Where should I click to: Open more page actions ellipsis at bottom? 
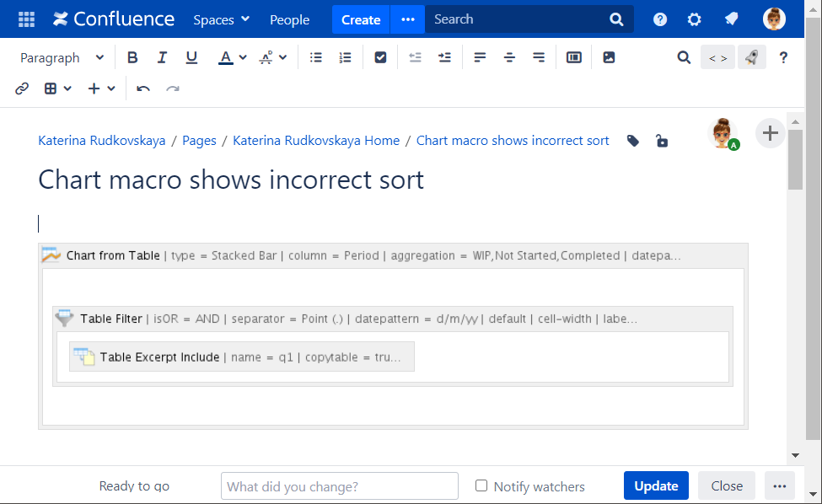780,485
